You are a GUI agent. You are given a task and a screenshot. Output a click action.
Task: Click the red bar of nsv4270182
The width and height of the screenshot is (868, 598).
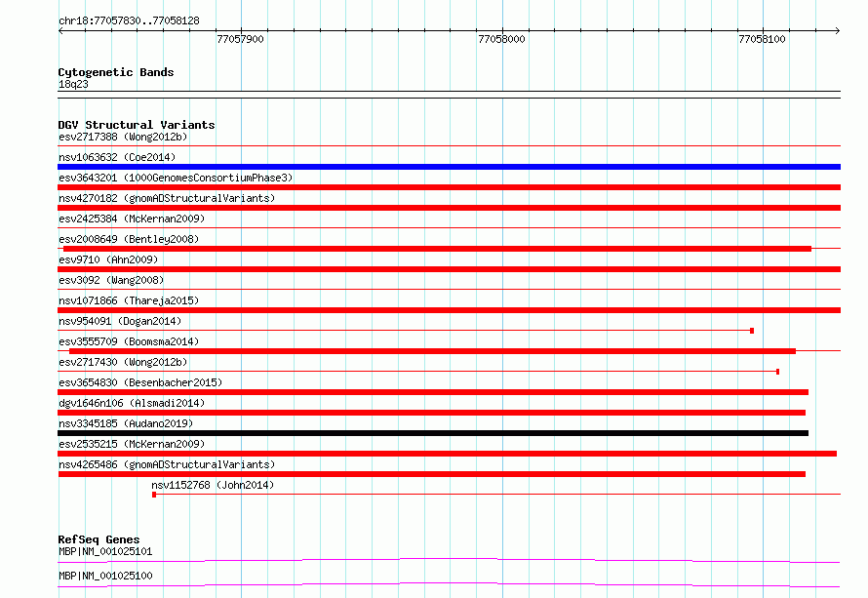[x=449, y=208]
